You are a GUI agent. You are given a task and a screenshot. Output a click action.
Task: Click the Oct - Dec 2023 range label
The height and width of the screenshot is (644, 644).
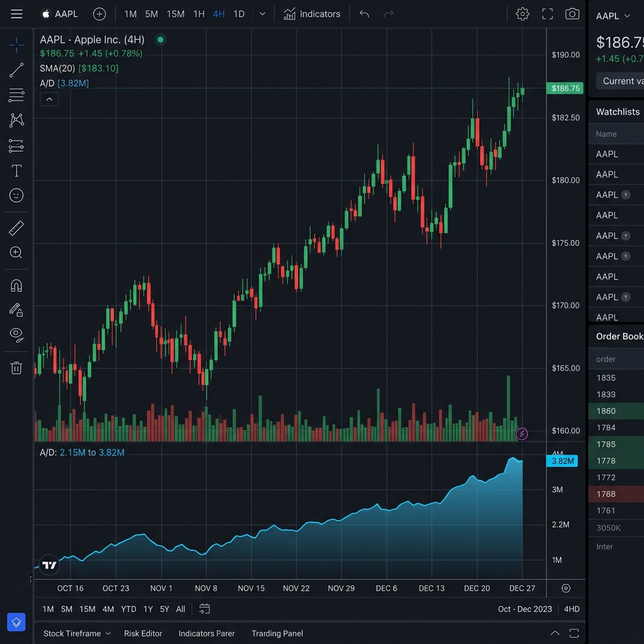pyautogui.click(x=525, y=609)
